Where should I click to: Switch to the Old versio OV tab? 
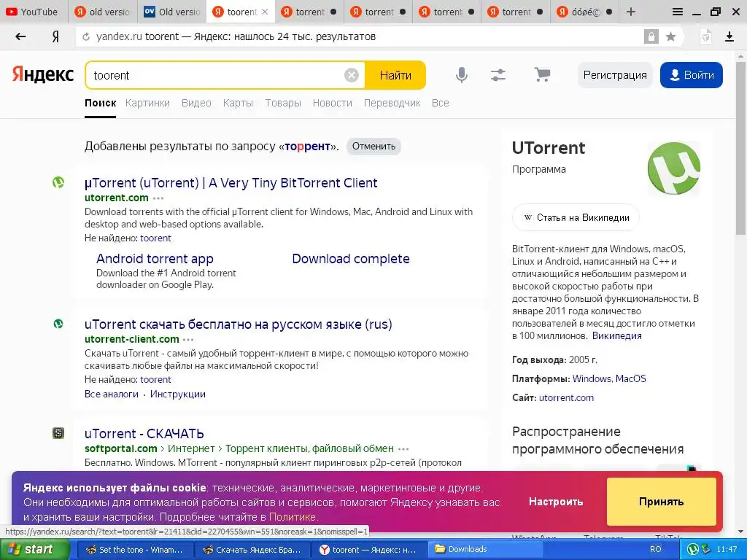pos(172,12)
